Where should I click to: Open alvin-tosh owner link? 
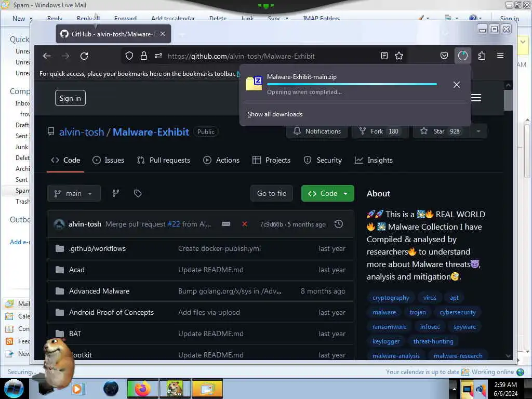click(x=82, y=131)
